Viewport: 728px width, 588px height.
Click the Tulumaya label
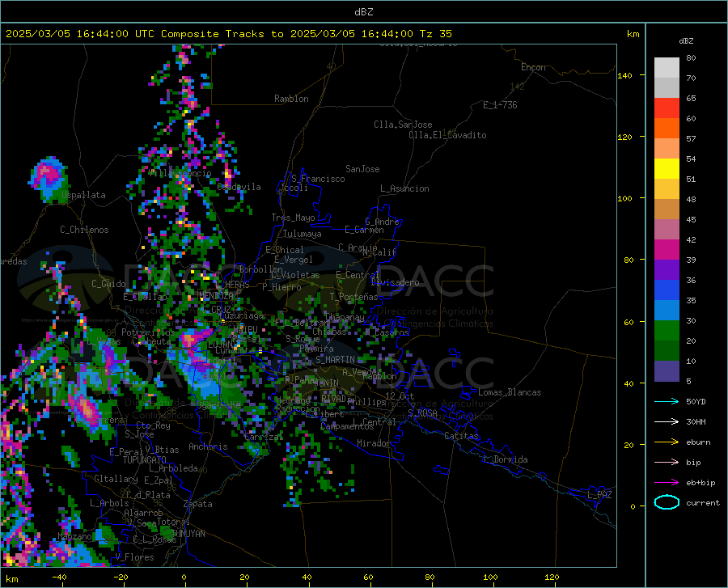pos(303,234)
